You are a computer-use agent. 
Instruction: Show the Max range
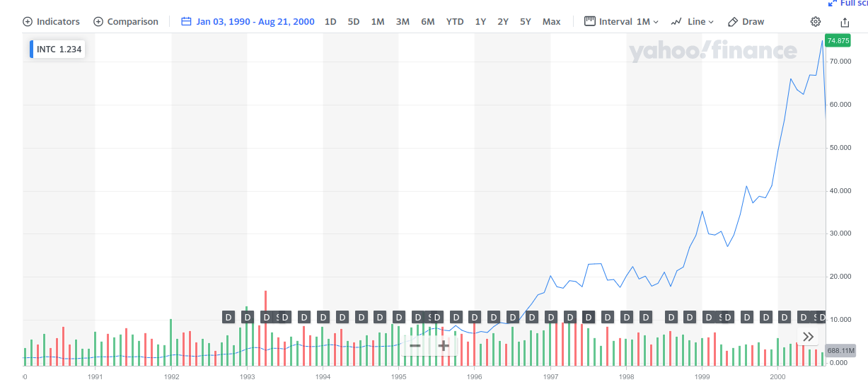pos(552,21)
